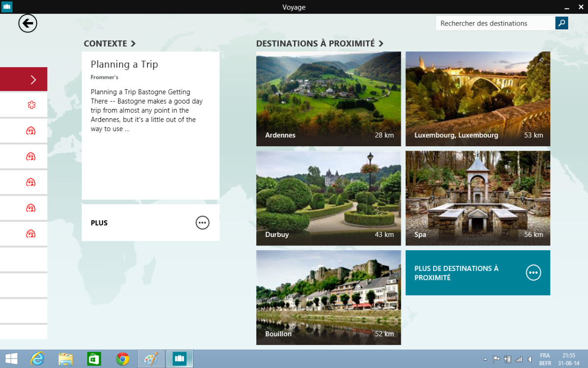588x368 pixels.
Task: Select the Michelin star flower sidebar item
Action: coord(24,105)
